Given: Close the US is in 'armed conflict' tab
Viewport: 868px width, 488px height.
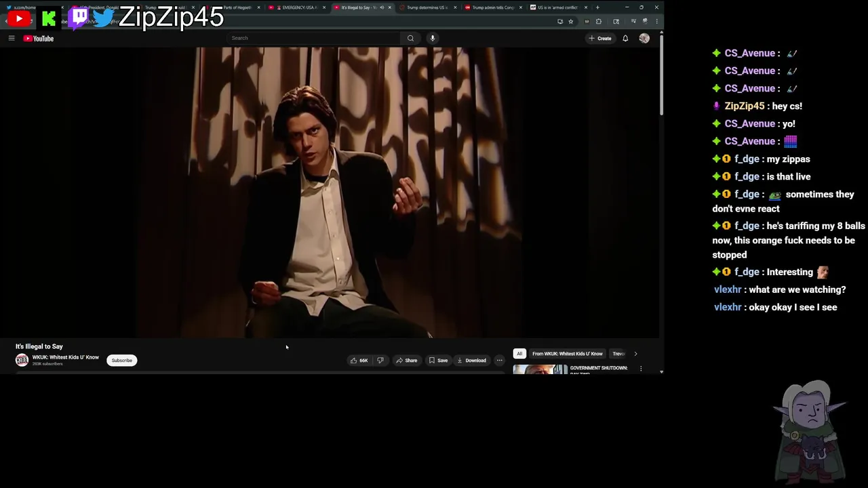Looking at the screenshot, I should pyautogui.click(x=586, y=7).
